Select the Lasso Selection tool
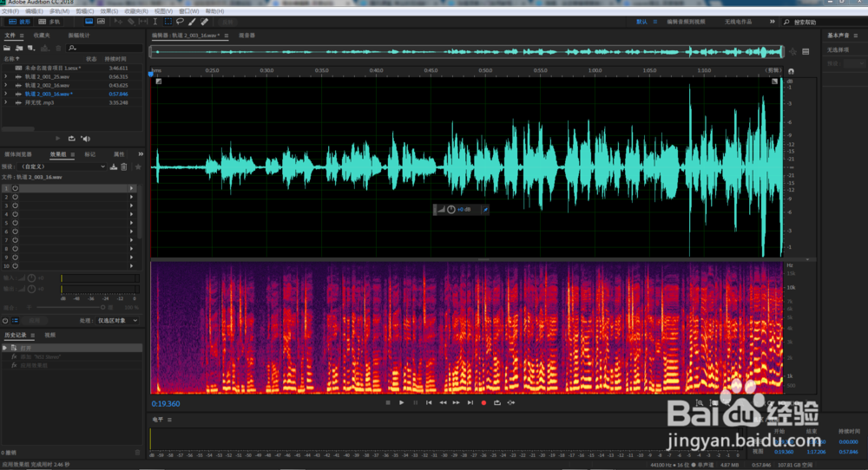This screenshot has width=868, height=470. [180, 22]
